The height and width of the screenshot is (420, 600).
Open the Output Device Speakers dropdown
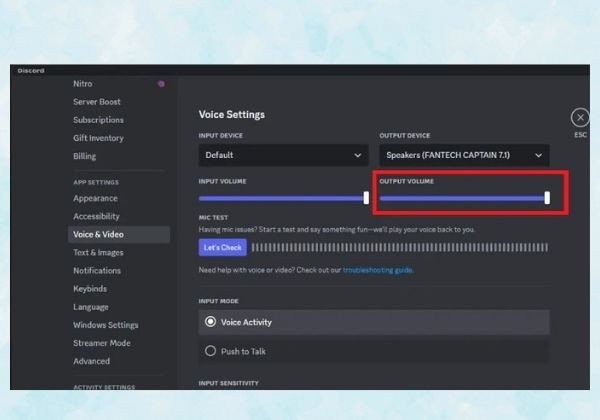[465, 155]
